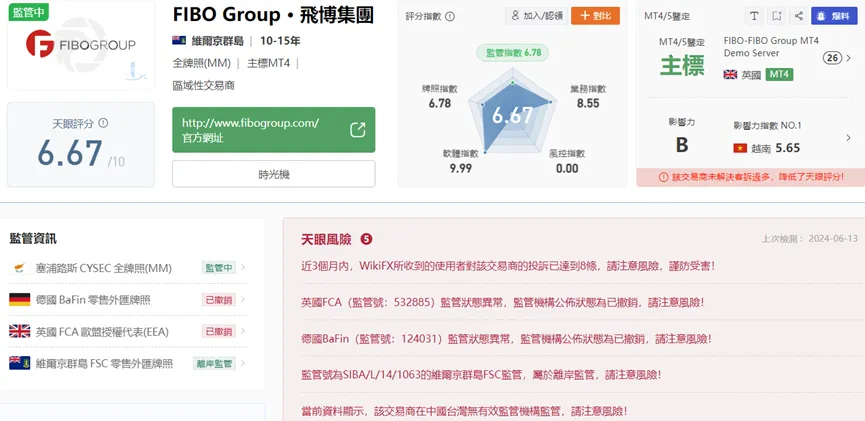Click the complaint warning banner 該交易商未解決客訴過多
This screenshot has width=865, height=421.
[751, 177]
